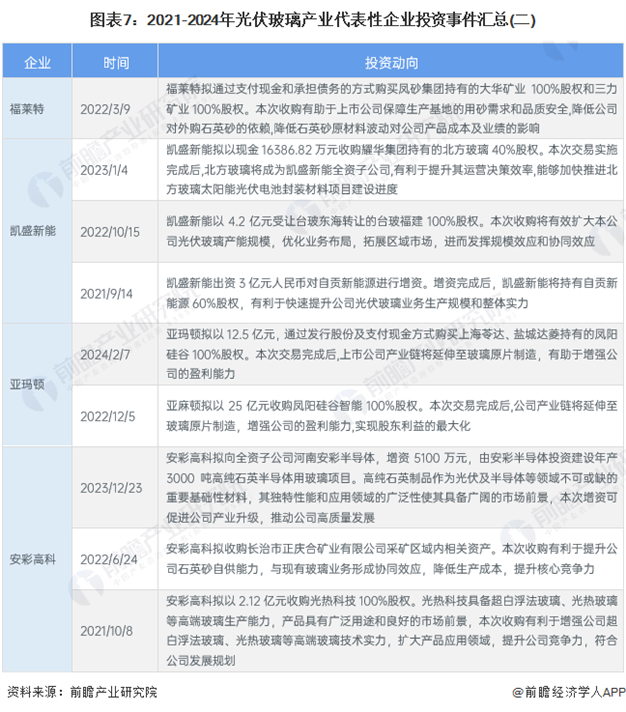Image resolution: width=626 pixels, height=712 pixels.
Task: Click the 12.5 亿元 凤阳硅谷 purchase description
Action: click(391, 354)
